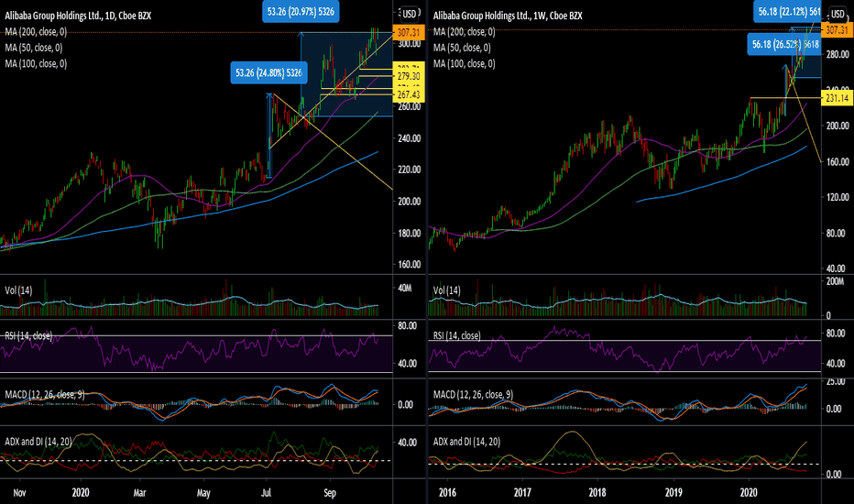Click the MA (100, close, 0) legend on the daily chart
This screenshot has width=854, height=504.
coord(36,64)
